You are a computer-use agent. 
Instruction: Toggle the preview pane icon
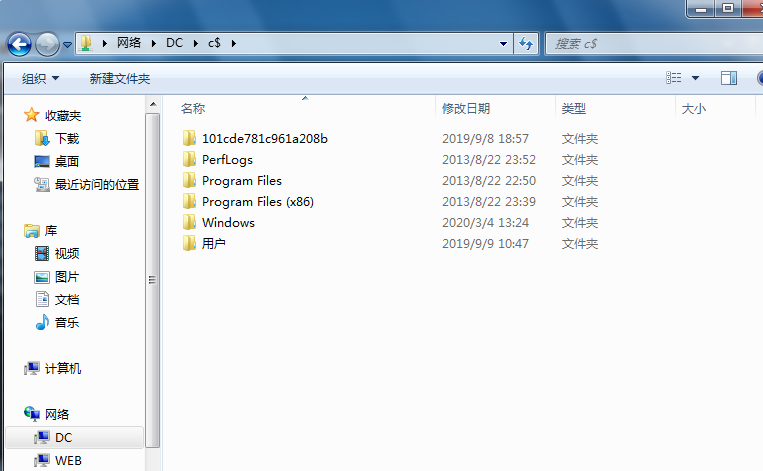click(729, 78)
